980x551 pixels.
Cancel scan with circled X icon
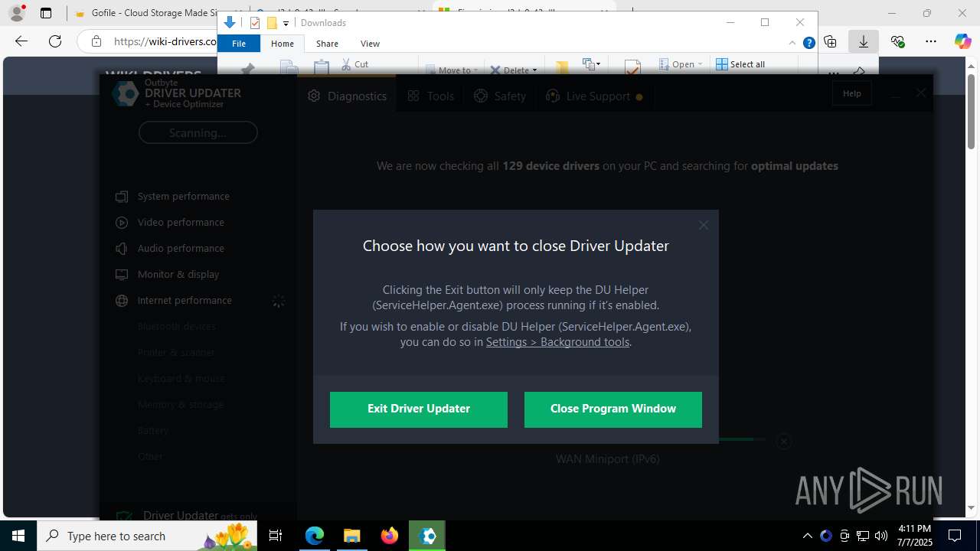[x=783, y=442]
